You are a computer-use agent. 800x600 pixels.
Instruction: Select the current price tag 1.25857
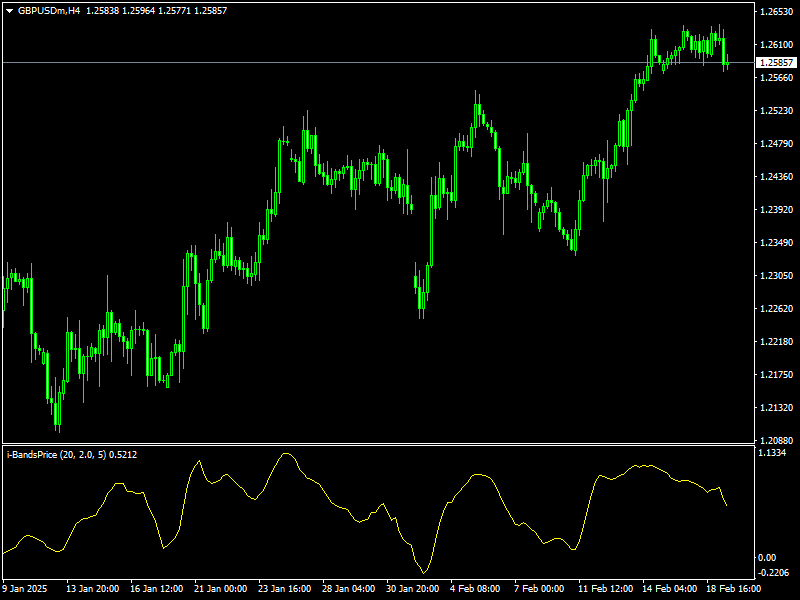[777, 61]
